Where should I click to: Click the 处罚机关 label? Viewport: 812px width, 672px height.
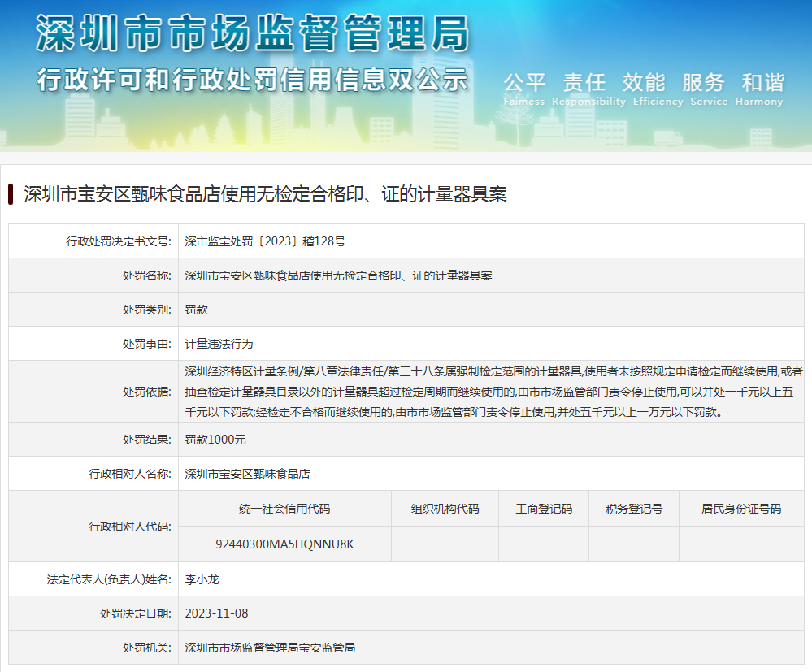[x=147, y=648]
